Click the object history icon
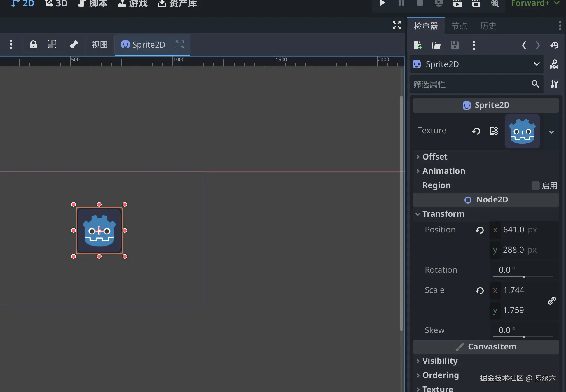Screen dimensions: 566x392 point(554,45)
